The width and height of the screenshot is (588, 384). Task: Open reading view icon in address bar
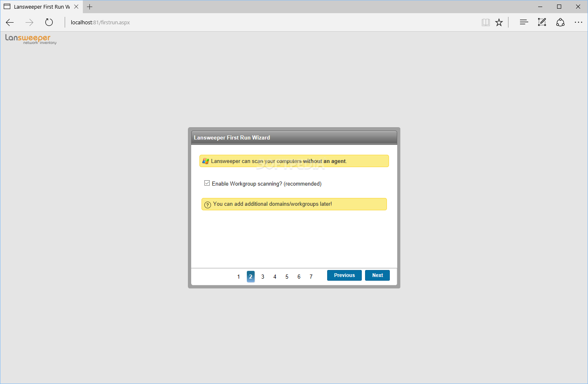(x=486, y=22)
